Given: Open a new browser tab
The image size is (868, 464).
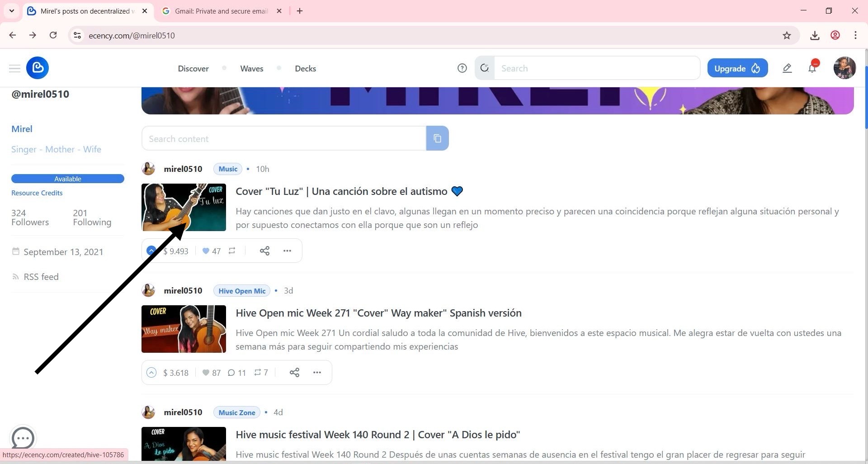Looking at the screenshot, I should coord(300,11).
